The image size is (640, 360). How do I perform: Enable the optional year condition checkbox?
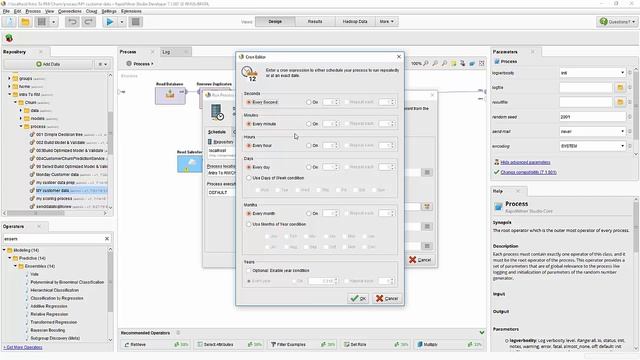click(249, 270)
